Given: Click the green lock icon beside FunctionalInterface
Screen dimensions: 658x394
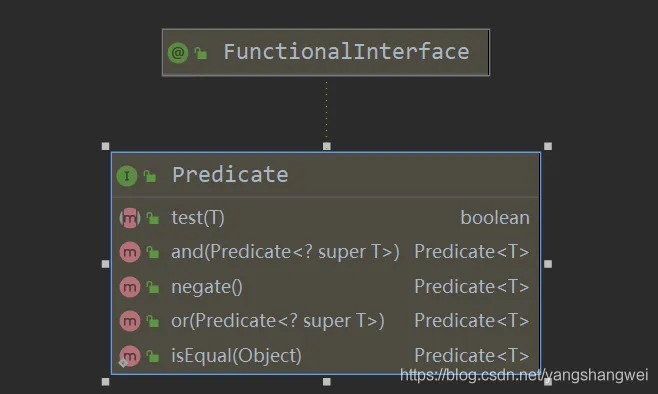Looking at the screenshot, I should click(201, 53).
